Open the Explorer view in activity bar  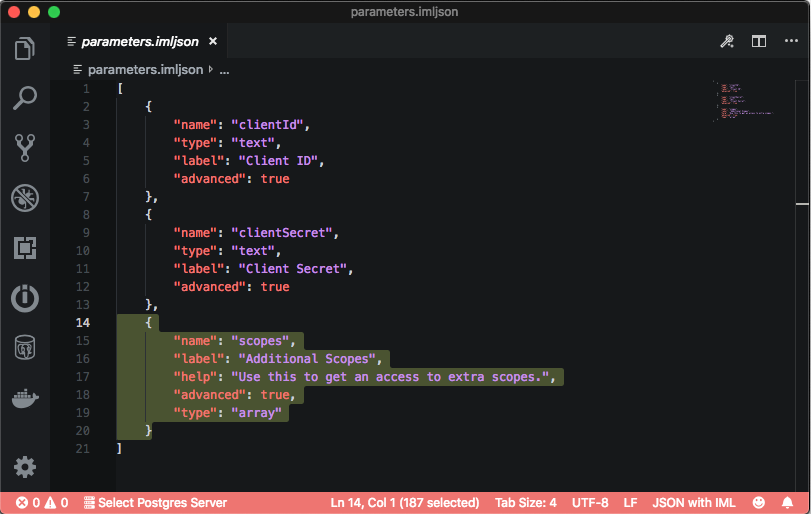25,48
